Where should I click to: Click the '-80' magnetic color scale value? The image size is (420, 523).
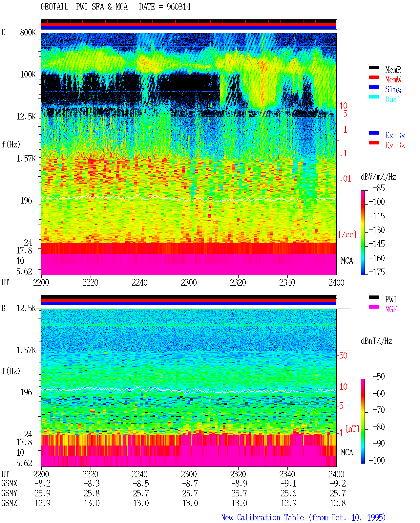pos(379,427)
